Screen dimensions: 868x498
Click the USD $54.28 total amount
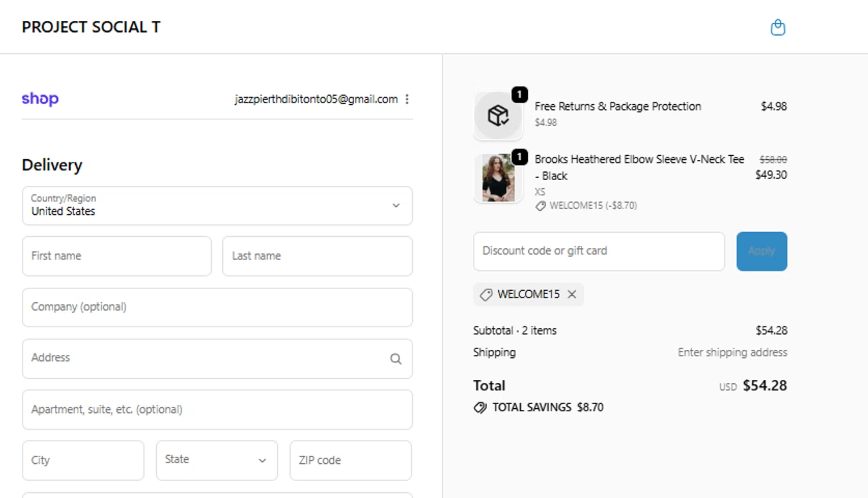click(753, 386)
